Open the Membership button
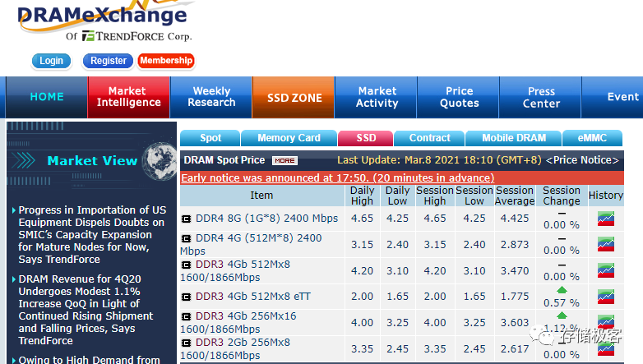The image size is (643, 364). (166, 61)
